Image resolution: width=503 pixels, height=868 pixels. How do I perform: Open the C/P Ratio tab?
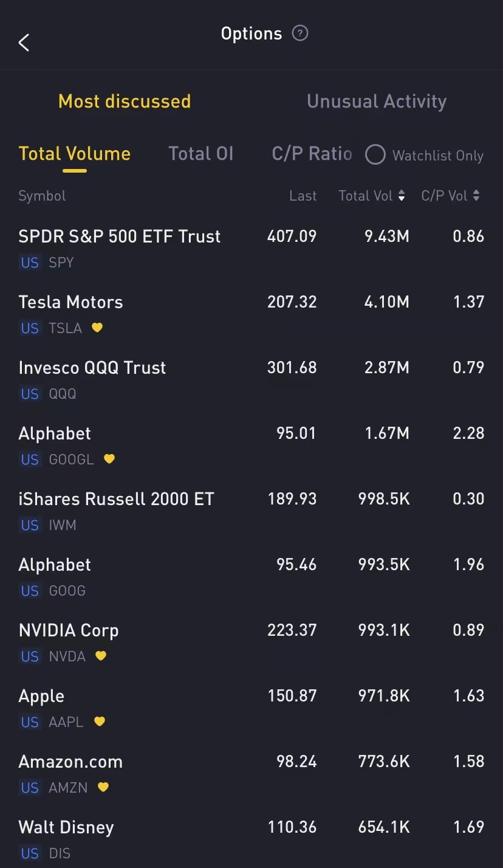(x=312, y=154)
